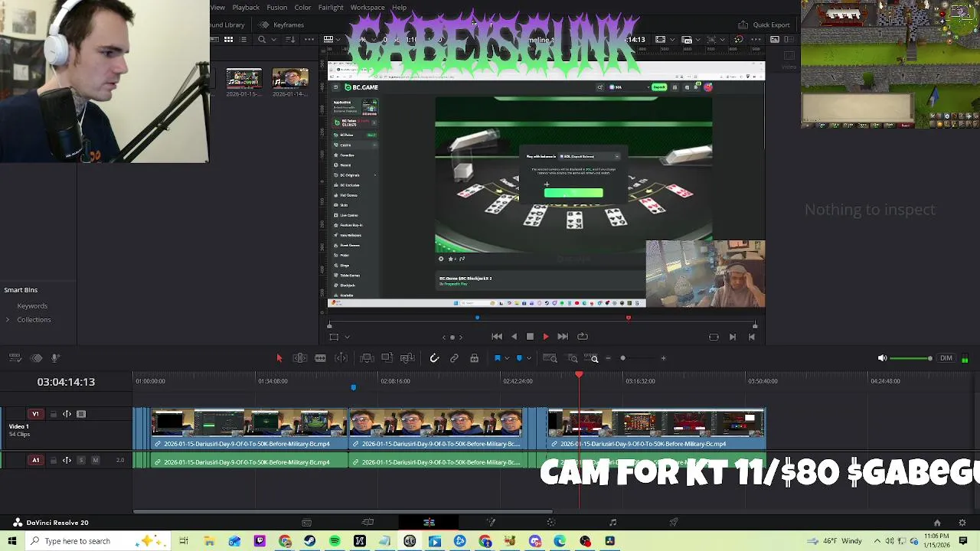Click the red timeline playhead handle
The width and height of the screenshot is (980, 551).
(579, 374)
